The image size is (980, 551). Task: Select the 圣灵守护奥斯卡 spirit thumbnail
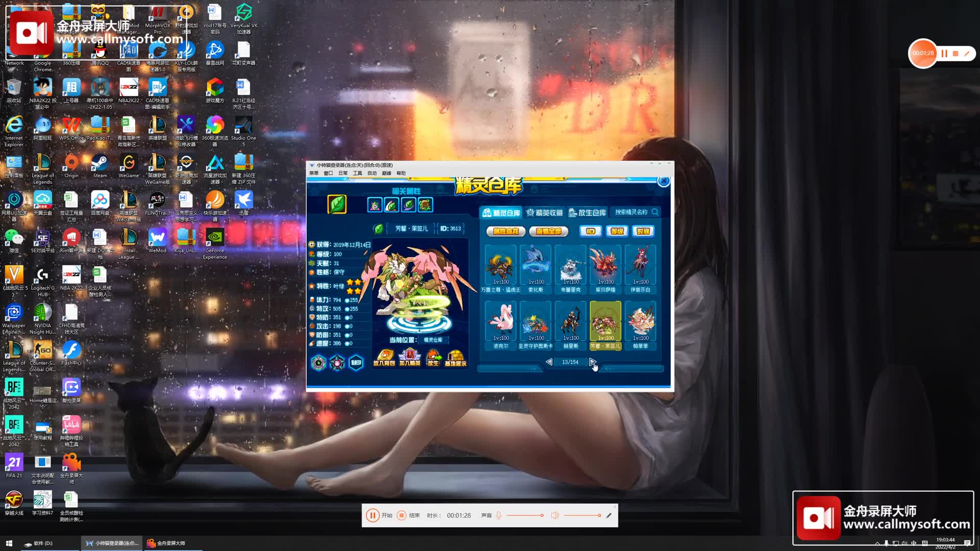(535, 321)
